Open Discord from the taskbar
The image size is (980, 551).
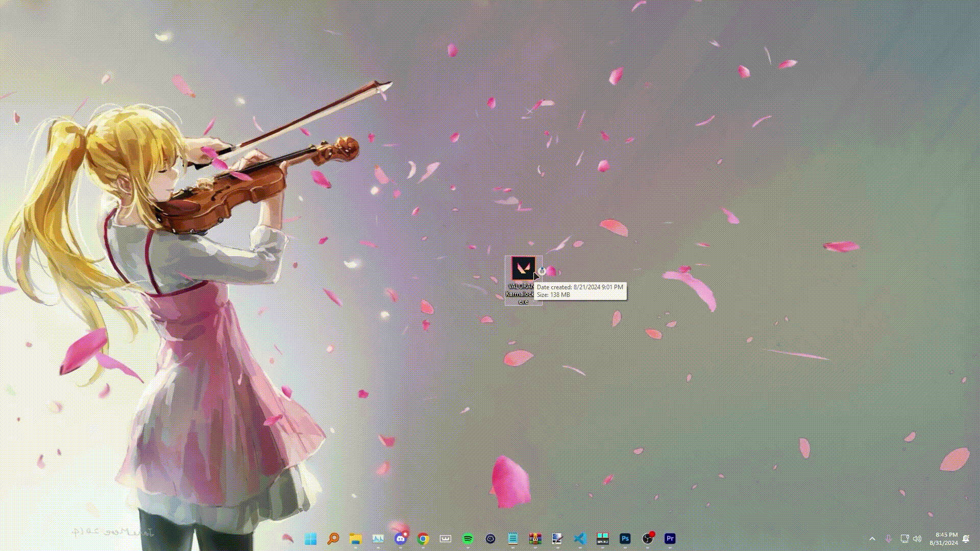[401, 539]
